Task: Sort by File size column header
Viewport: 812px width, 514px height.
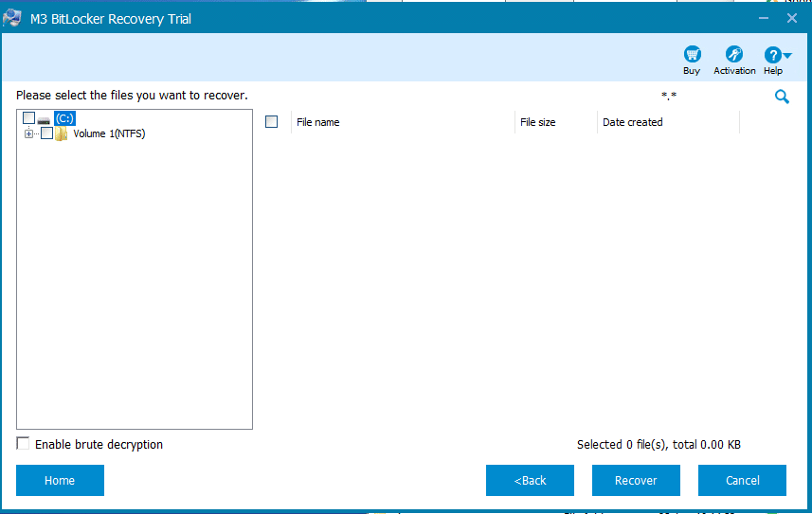Action: (555, 122)
